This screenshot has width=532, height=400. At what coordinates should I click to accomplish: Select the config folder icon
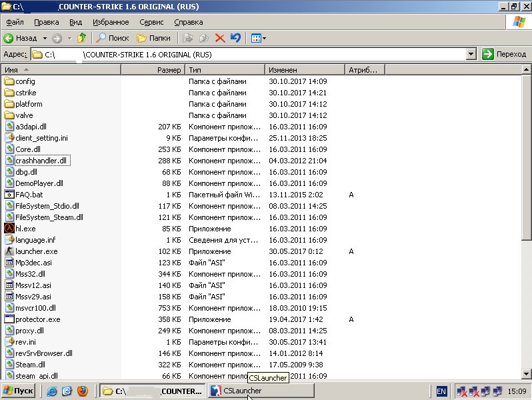pos(9,81)
